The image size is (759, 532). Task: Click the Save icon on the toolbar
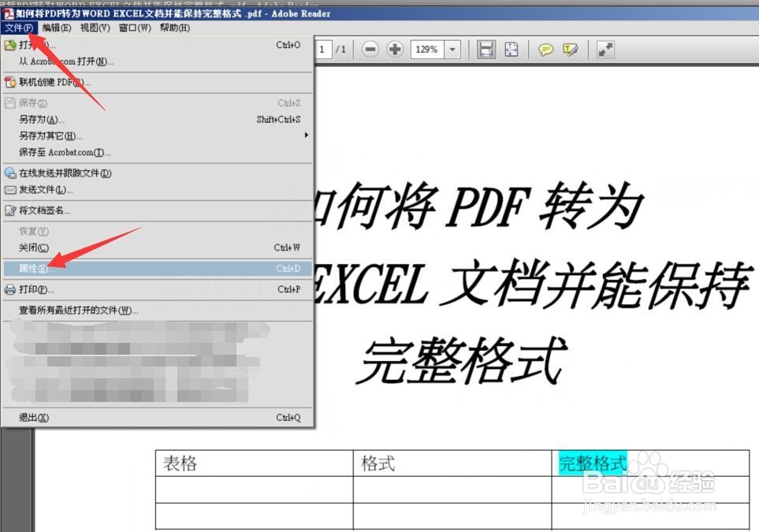[486, 49]
